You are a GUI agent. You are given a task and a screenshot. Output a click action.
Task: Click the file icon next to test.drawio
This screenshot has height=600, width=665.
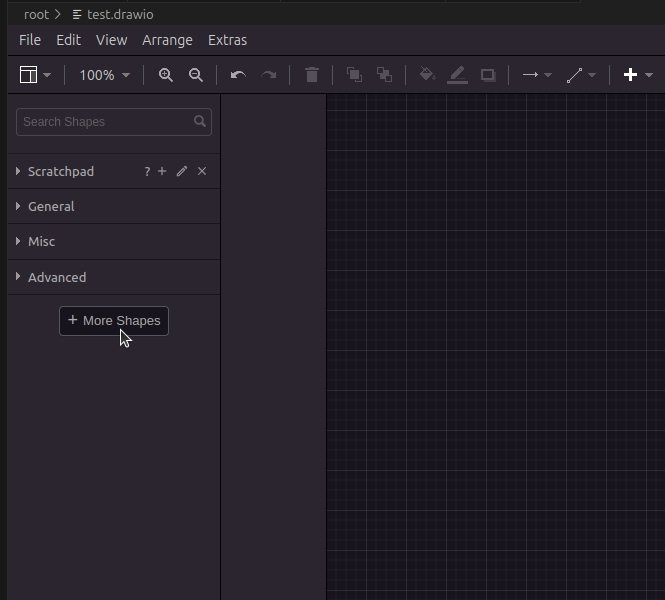click(x=77, y=15)
